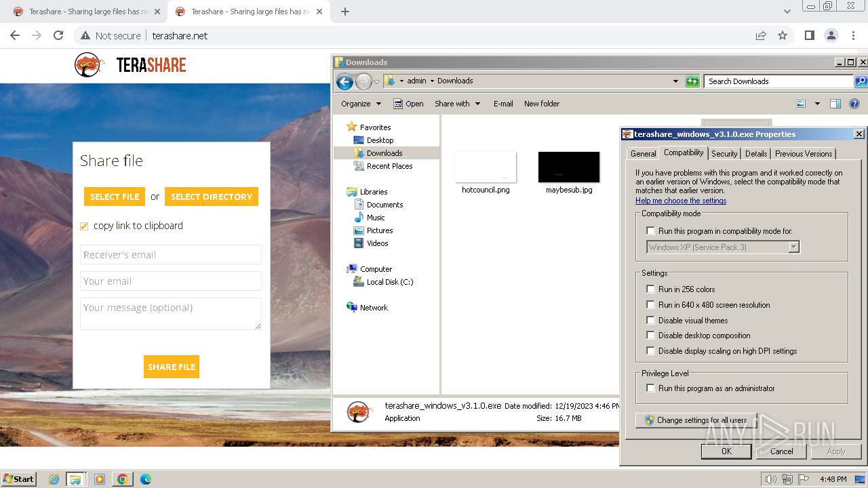This screenshot has height=488, width=868.
Task: Open Help me choose the settings link
Action: point(681,201)
